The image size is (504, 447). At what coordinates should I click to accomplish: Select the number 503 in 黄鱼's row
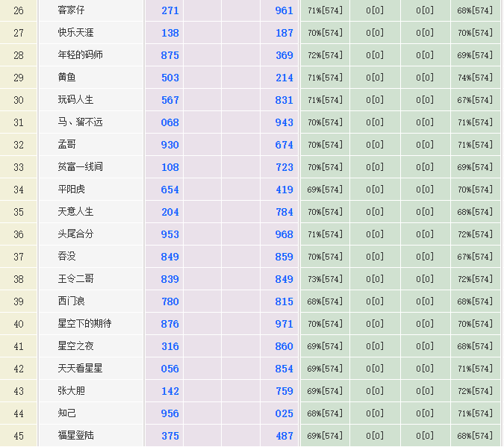coord(170,78)
